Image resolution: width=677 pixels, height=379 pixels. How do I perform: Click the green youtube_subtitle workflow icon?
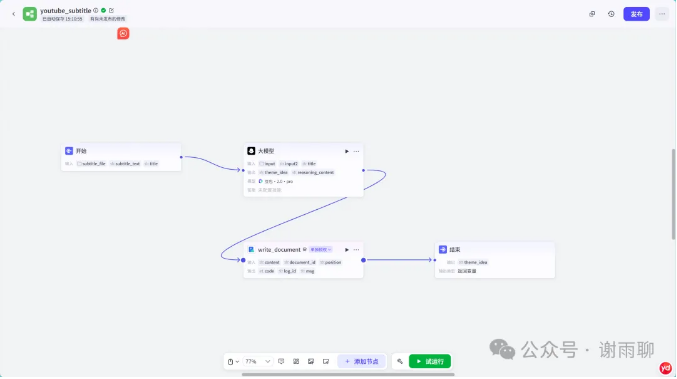pos(30,14)
